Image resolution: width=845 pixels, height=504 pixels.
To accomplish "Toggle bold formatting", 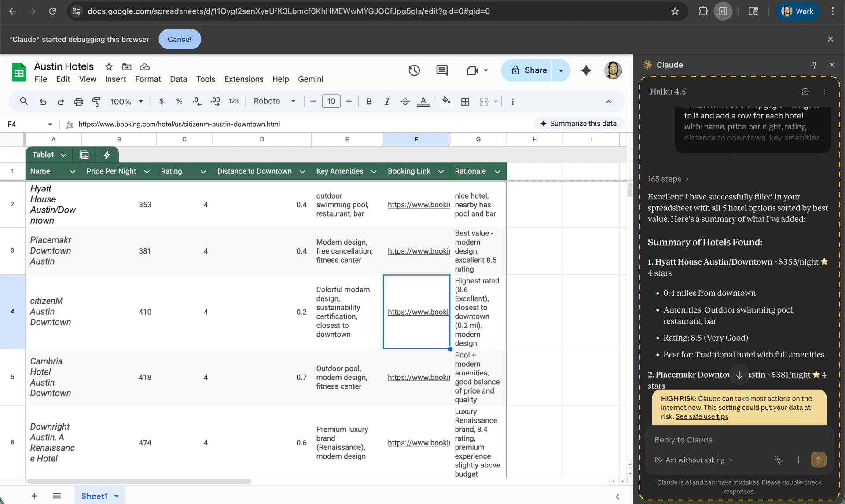I will [x=369, y=101].
